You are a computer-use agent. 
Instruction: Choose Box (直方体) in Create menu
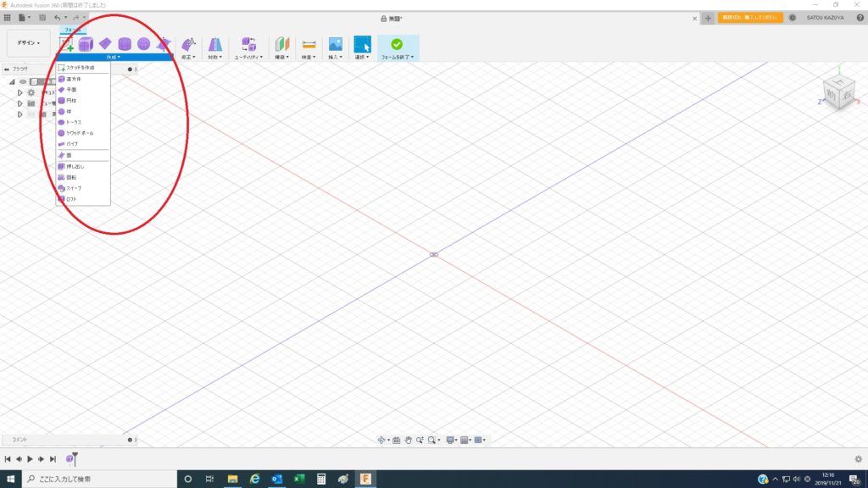point(83,79)
